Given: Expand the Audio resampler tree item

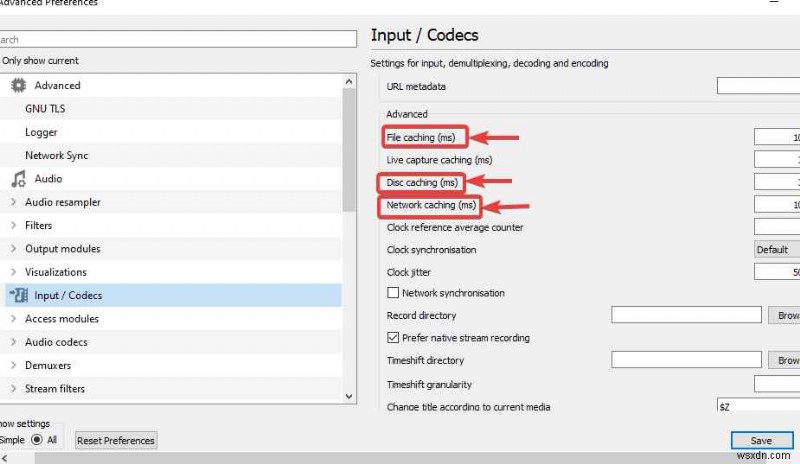Looking at the screenshot, I should [x=13, y=202].
